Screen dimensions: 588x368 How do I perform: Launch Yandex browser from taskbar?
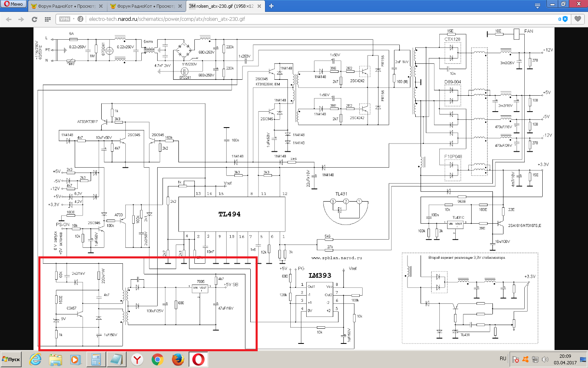(x=137, y=359)
